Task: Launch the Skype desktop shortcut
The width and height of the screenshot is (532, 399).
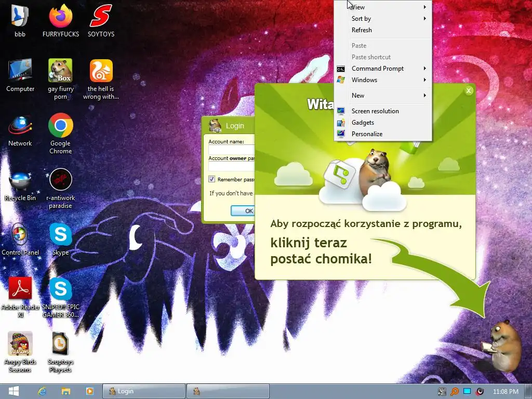Action: point(60,240)
